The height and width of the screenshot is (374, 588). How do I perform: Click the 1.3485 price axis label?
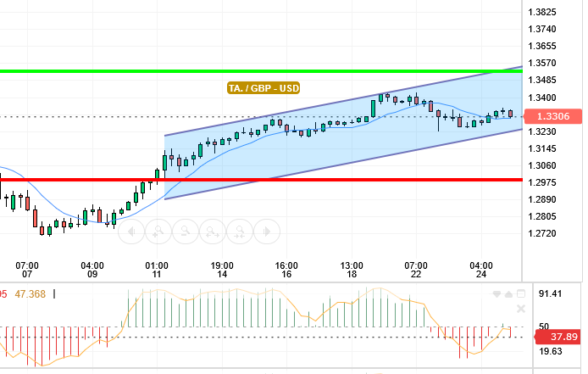[x=542, y=80]
